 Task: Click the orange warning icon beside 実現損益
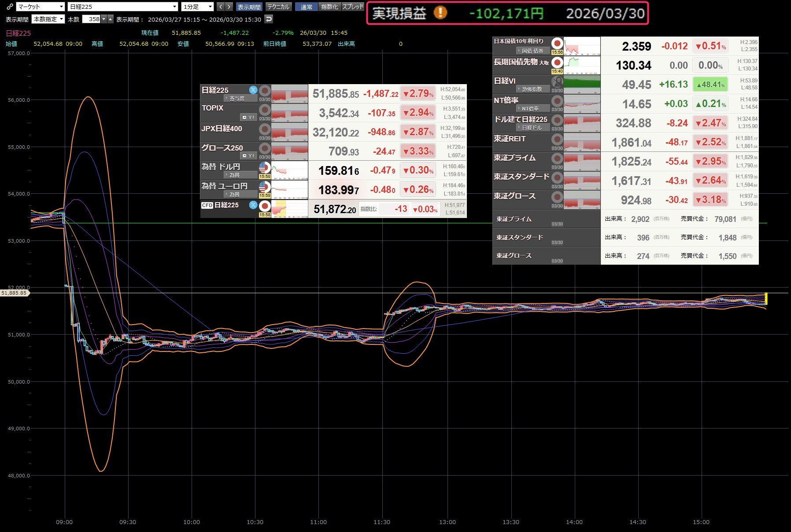point(440,13)
